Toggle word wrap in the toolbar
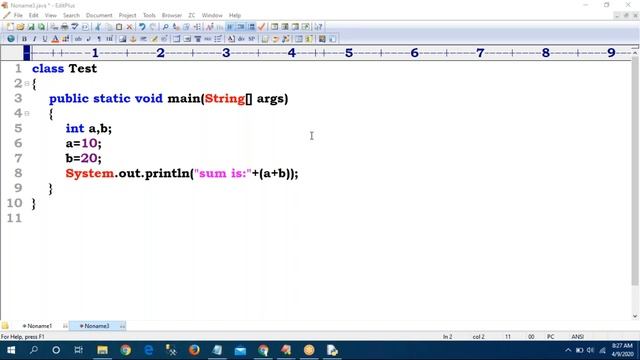Image resolution: width=640 pixels, height=360 pixels. pos(230,27)
